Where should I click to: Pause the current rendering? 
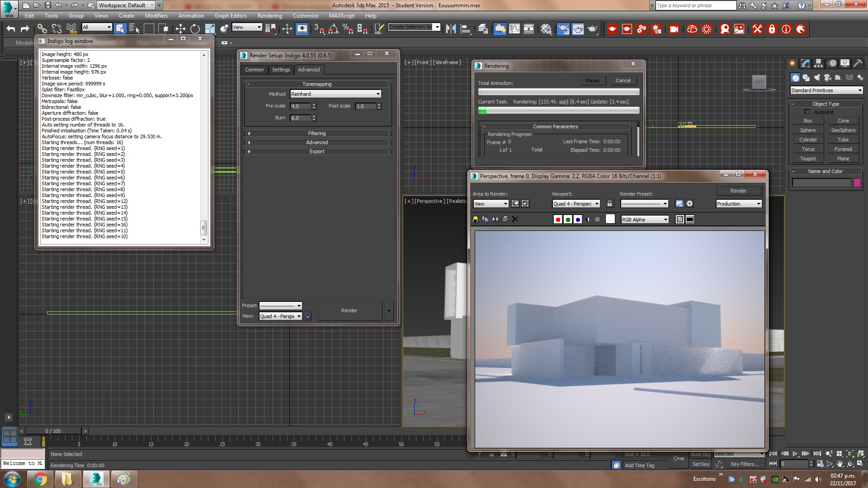click(x=592, y=80)
